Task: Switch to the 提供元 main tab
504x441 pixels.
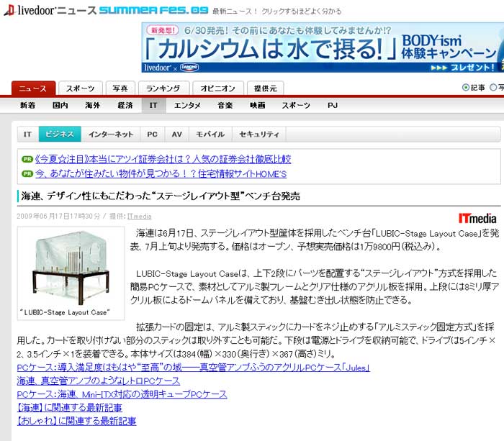Action: [x=265, y=88]
